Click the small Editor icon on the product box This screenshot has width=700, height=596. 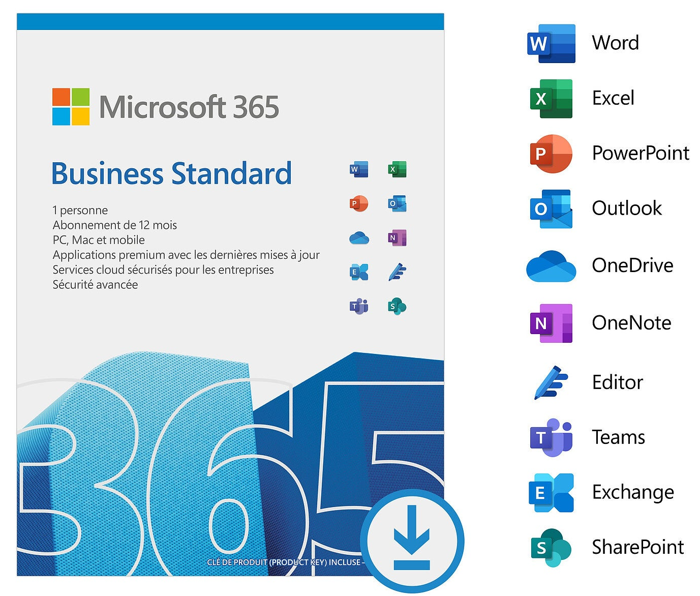tap(397, 272)
